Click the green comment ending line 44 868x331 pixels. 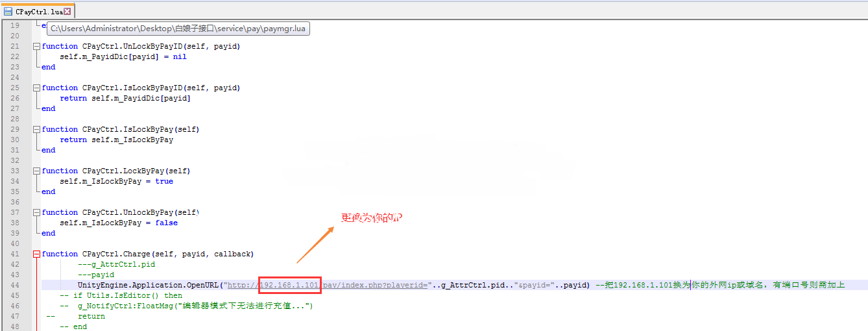pyautogui.click(x=720, y=285)
